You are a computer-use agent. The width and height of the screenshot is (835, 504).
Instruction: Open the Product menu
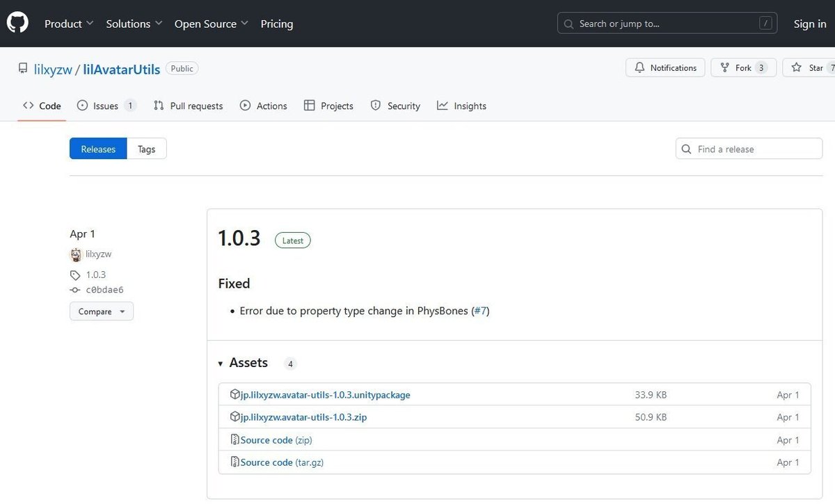[x=69, y=24]
